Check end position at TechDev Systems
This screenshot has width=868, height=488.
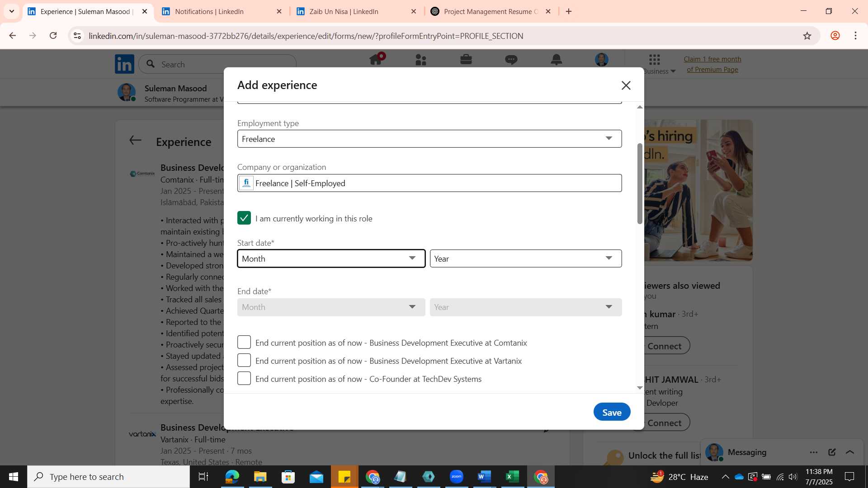coord(244,378)
